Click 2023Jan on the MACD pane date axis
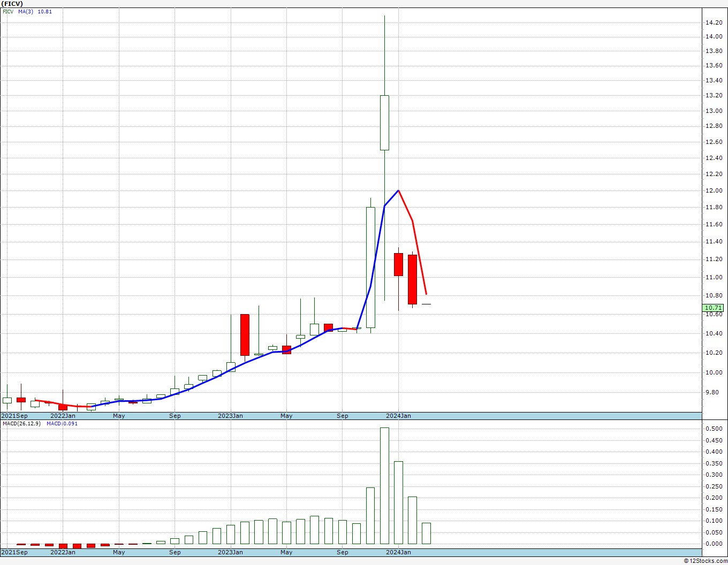 (x=230, y=552)
